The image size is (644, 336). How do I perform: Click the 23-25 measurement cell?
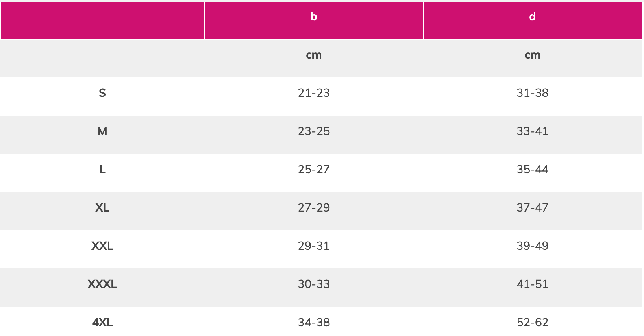click(x=313, y=131)
